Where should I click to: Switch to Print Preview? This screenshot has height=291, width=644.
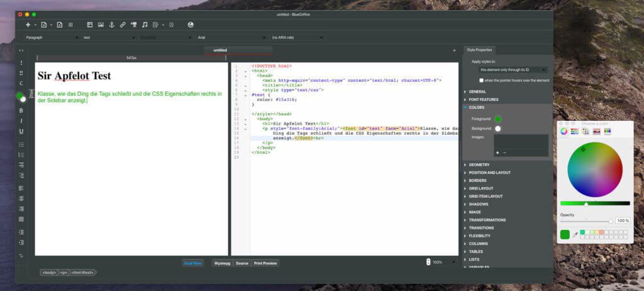pyautogui.click(x=265, y=263)
